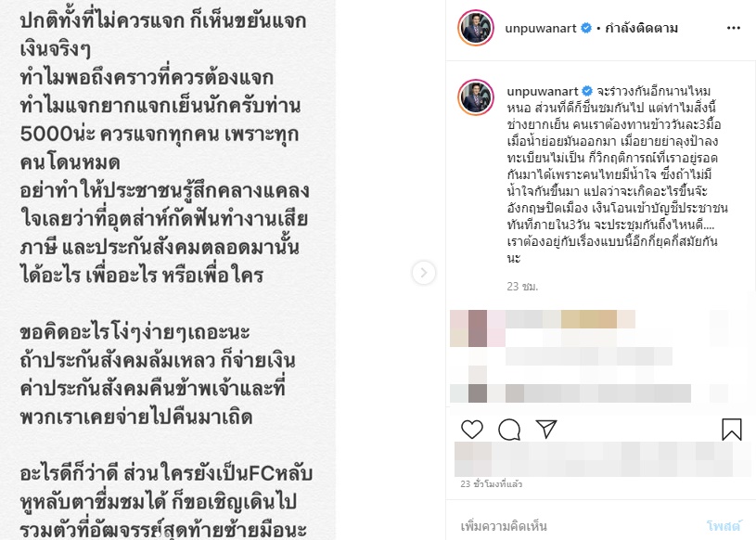This screenshot has width=756, height=540.
Task: Click the 23 ชม. timestamp under caption
Action: point(522,287)
